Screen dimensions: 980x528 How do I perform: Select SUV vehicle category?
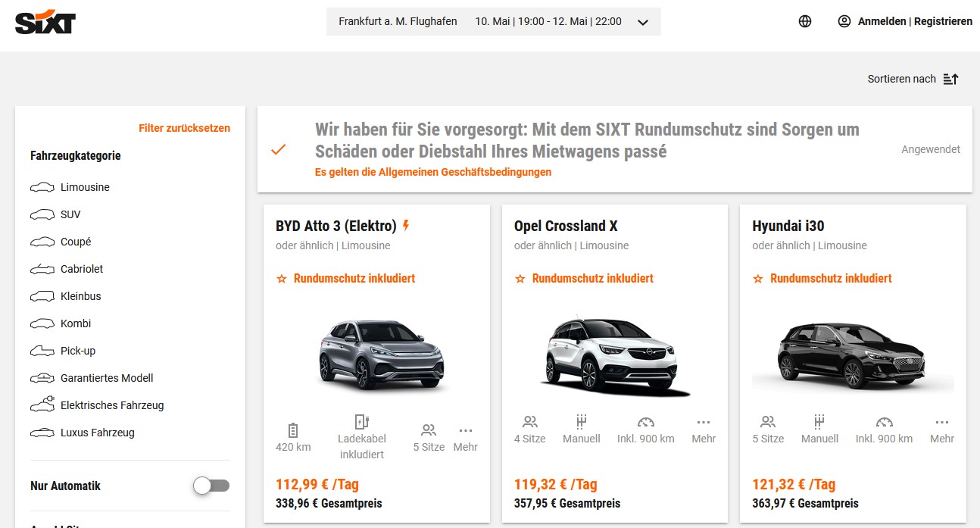(55, 214)
